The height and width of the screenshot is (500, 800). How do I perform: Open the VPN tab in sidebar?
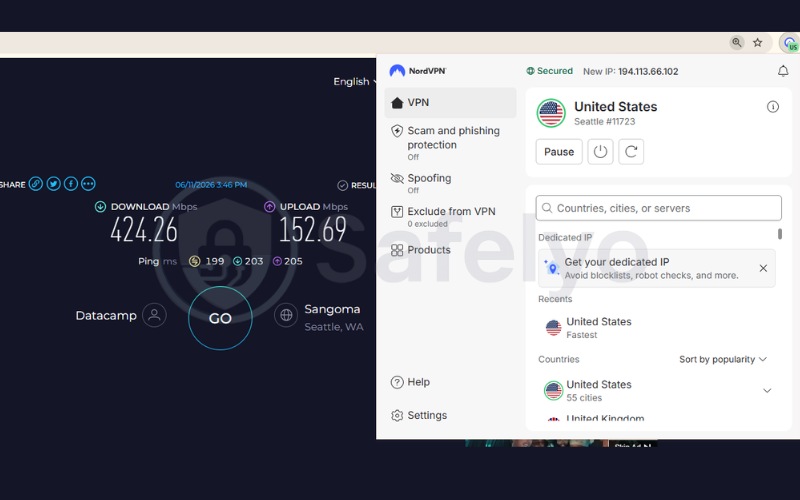pyautogui.click(x=451, y=103)
